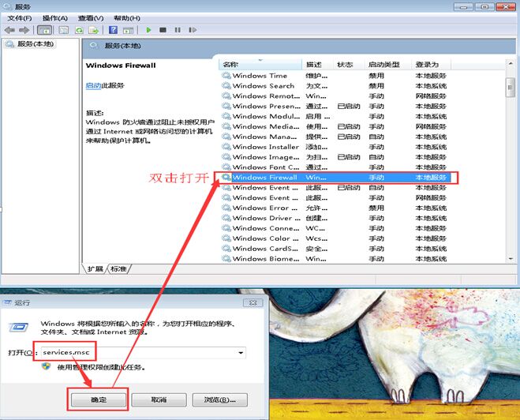Image resolution: width=520 pixels, height=420 pixels.
Task: Select the Windows Biome... service row
Action: point(335,258)
